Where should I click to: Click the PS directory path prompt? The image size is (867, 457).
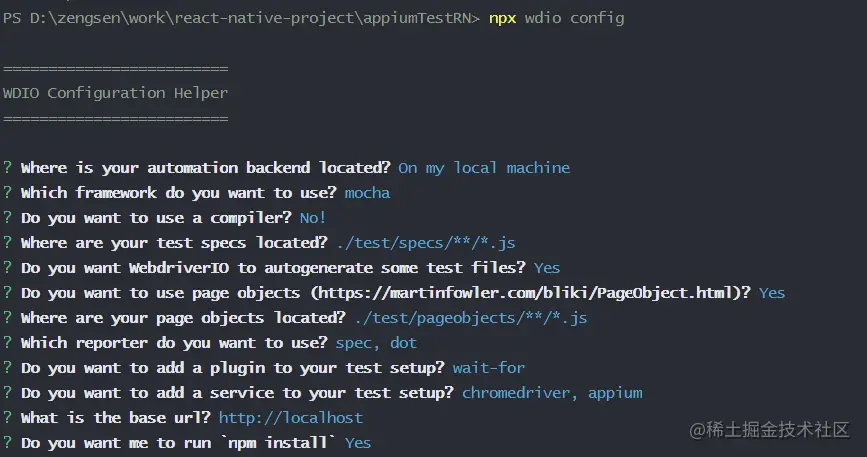pos(241,18)
